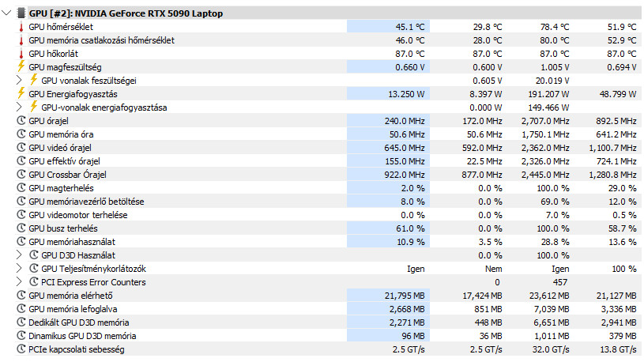The image size is (644, 362).
Task: Select the GPU magfeszültség row label
Action: point(65,67)
